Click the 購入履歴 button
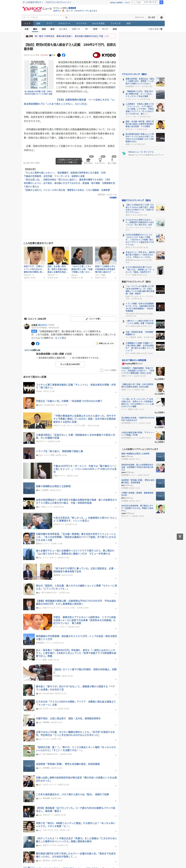Screen dimensions: 186x868 [x=152, y=18]
